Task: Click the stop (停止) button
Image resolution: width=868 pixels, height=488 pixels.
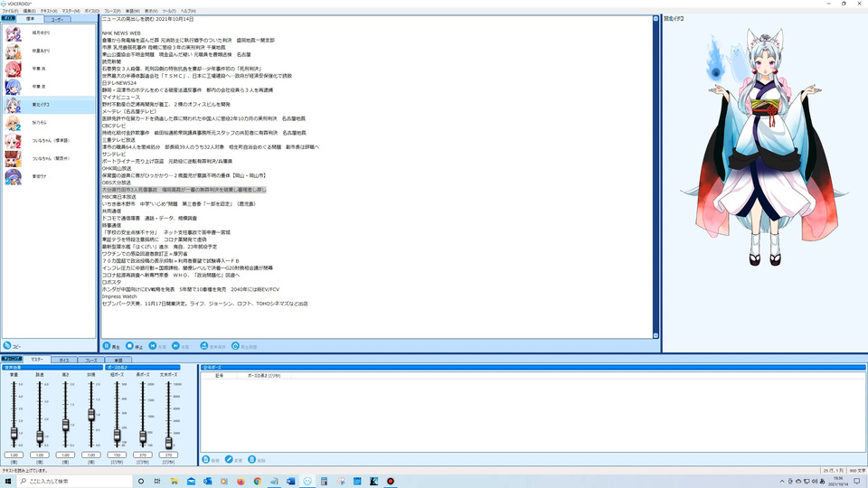Action: 135,346
